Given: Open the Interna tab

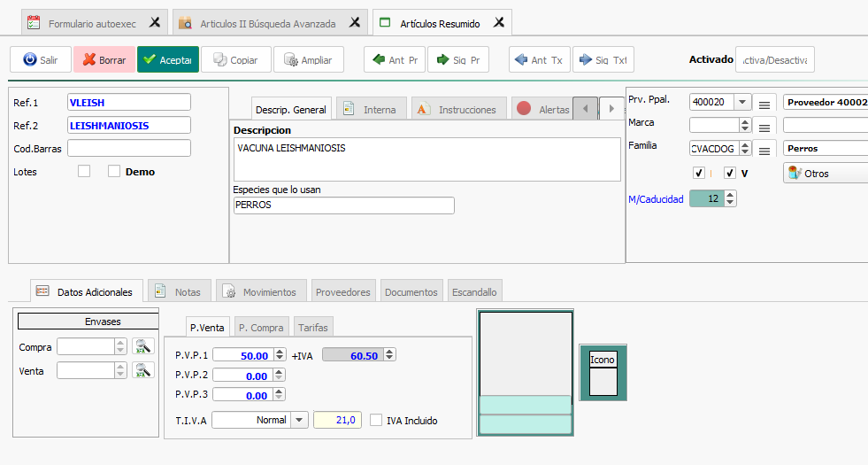Looking at the screenshot, I should tap(372, 109).
